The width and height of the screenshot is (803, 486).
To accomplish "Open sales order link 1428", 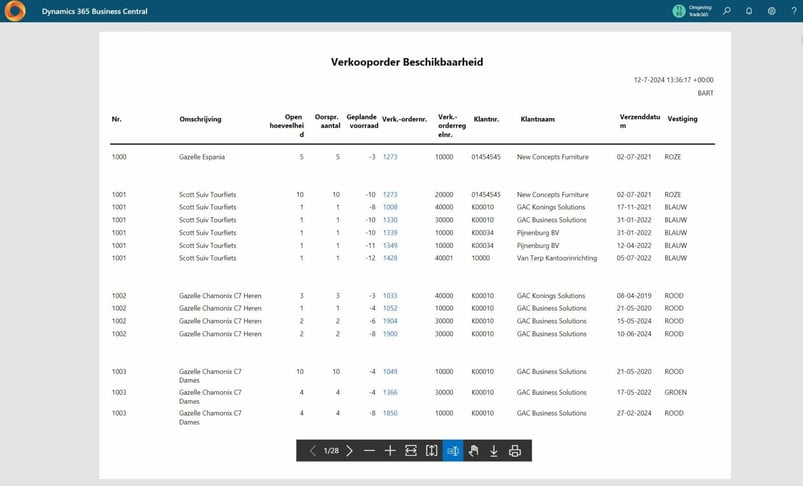I will (x=390, y=258).
